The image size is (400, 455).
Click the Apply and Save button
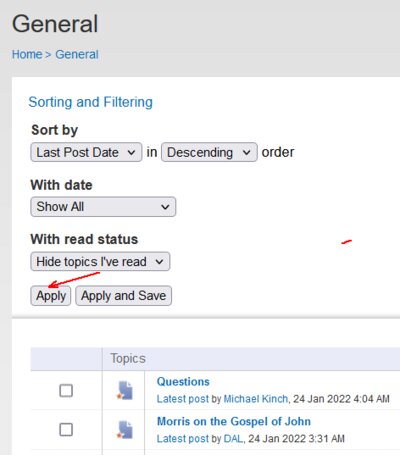(x=124, y=296)
